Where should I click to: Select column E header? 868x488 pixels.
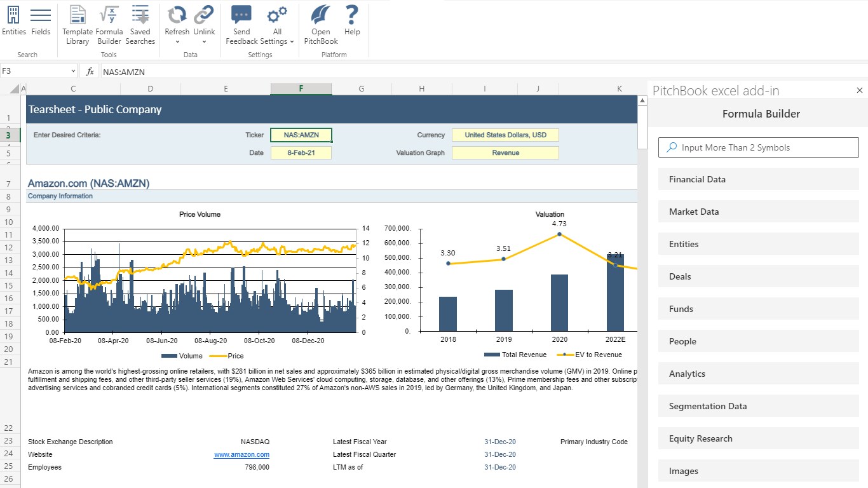(226, 89)
